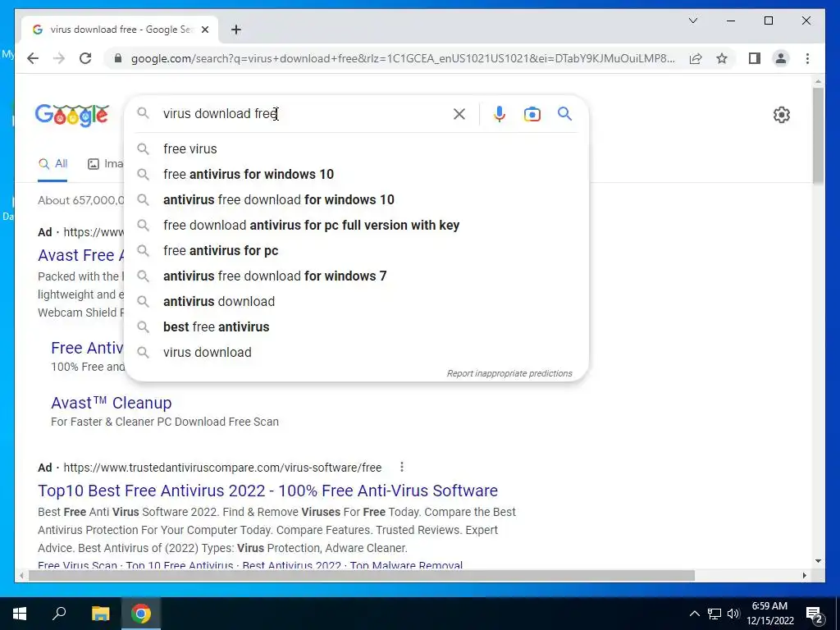This screenshot has height=630, width=840.
Task: Expand tab search chevron
Action: 692,21
